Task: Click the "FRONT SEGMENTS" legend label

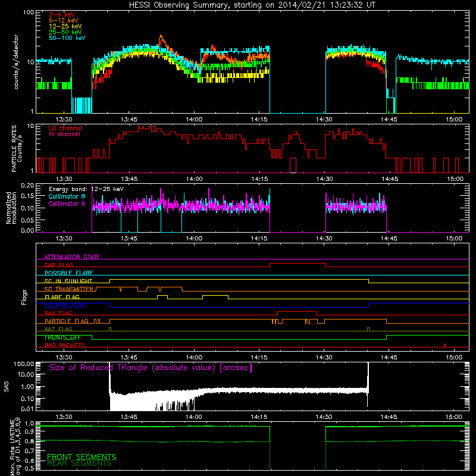Action: point(82,457)
